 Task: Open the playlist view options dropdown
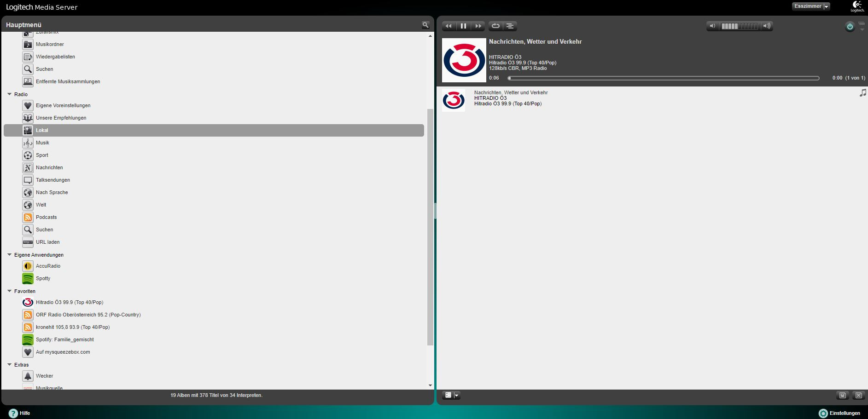pyautogui.click(x=451, y=395)
